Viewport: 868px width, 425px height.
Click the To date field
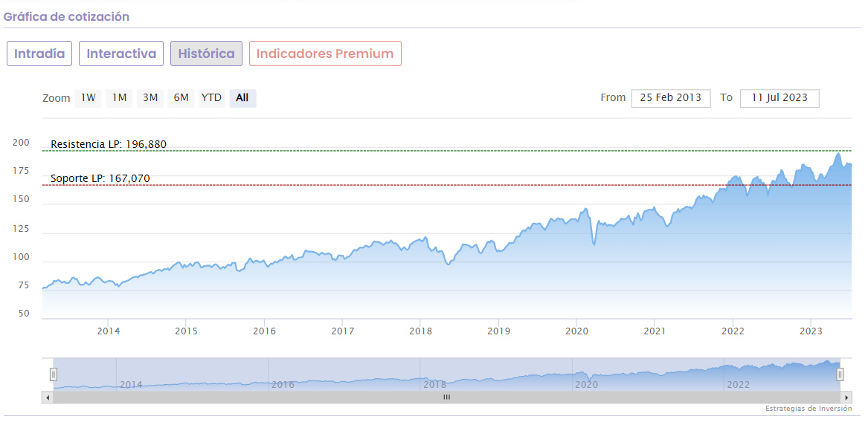[779, 98]
